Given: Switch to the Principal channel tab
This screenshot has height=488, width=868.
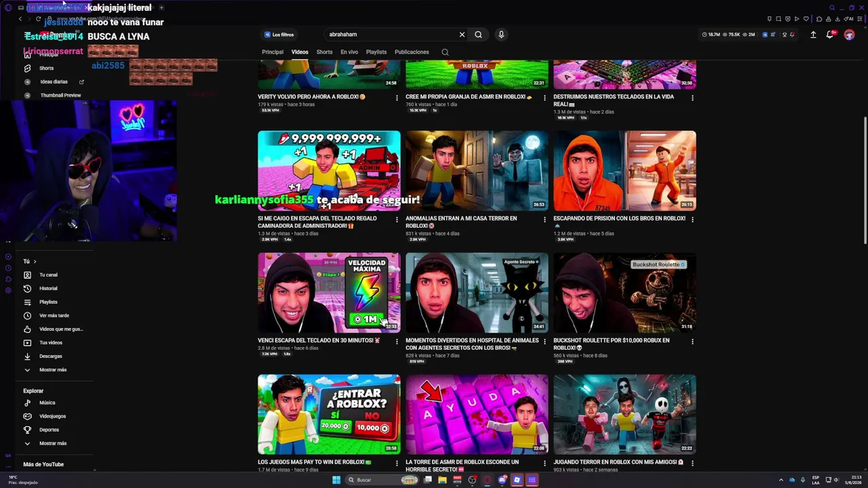Looking at the screenshot, I should [273, 52].
